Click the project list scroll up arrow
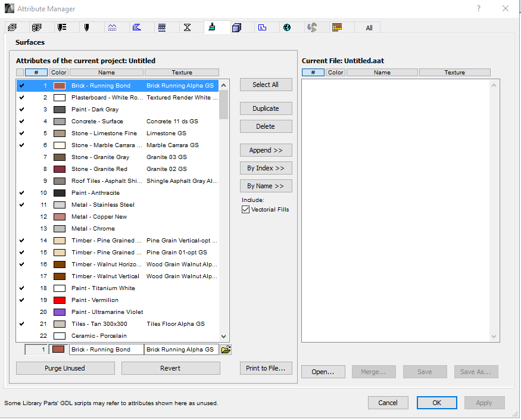 point(224,85)
